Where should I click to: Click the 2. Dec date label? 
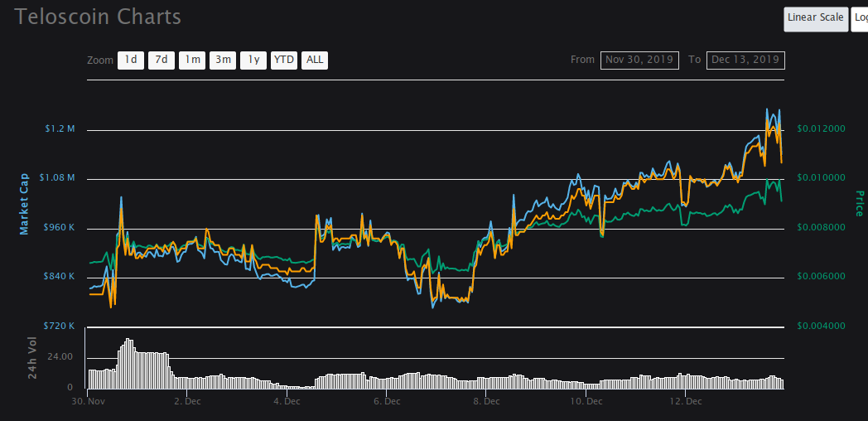[x=188, y=400]
